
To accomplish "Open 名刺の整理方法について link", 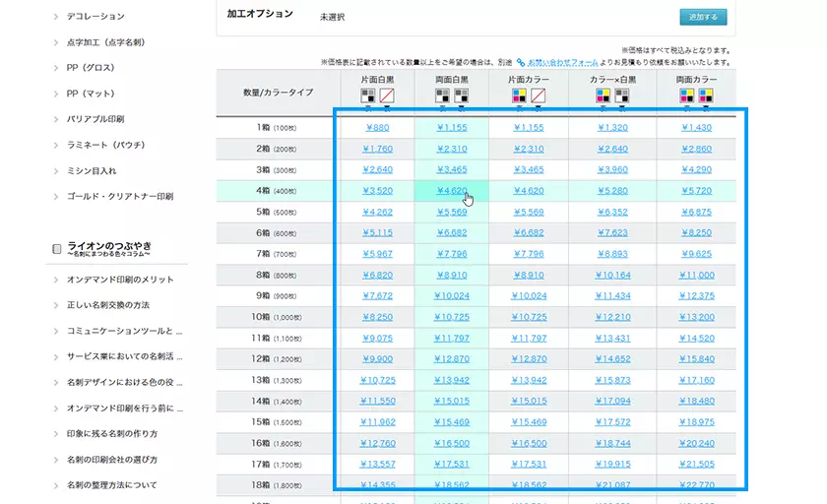I will pos(112,485).
